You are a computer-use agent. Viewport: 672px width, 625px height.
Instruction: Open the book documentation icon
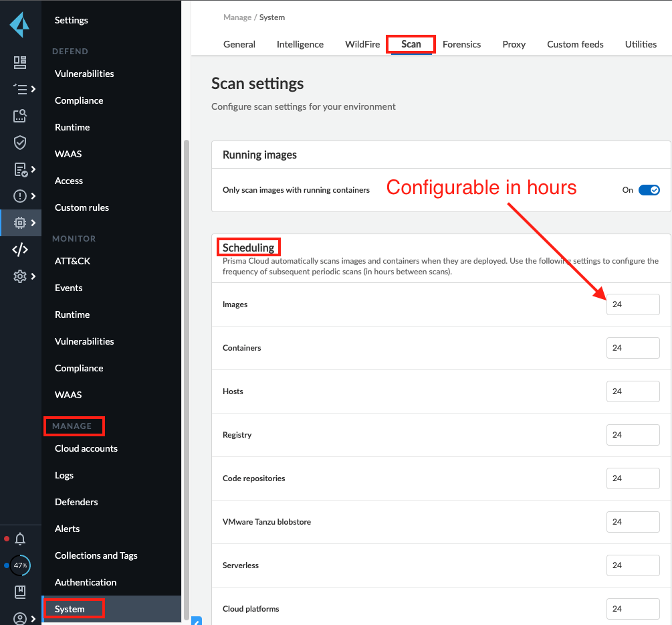point(20,592)
